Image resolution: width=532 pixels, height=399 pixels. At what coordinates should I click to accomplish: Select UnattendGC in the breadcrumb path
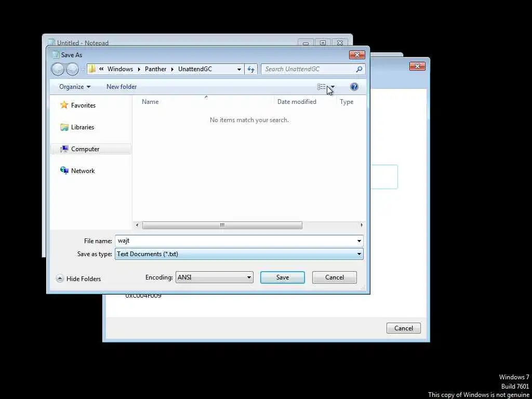(x=195, y=69)
